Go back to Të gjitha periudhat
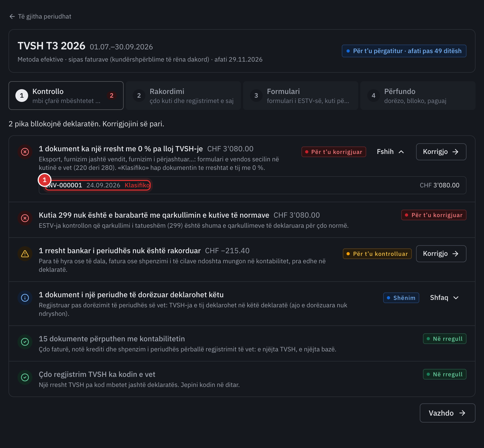The image size is (484, 448). click(x=40, y=16)
